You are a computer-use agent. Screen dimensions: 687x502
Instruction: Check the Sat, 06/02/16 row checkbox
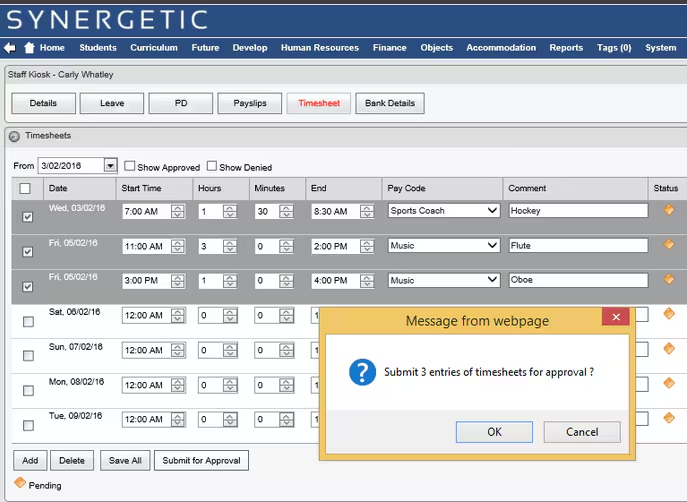tap(28, 322)
